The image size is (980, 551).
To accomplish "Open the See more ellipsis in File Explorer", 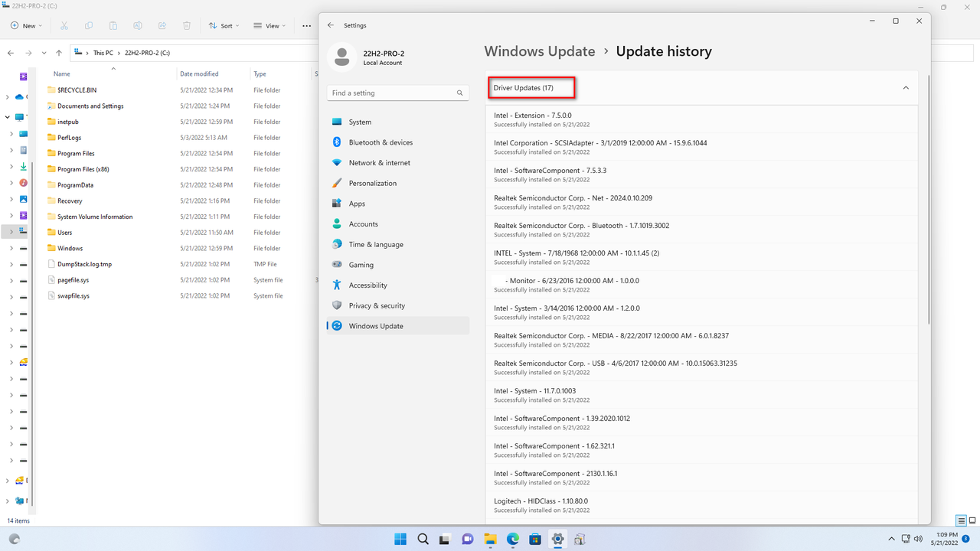I will [x=306, y=25].
